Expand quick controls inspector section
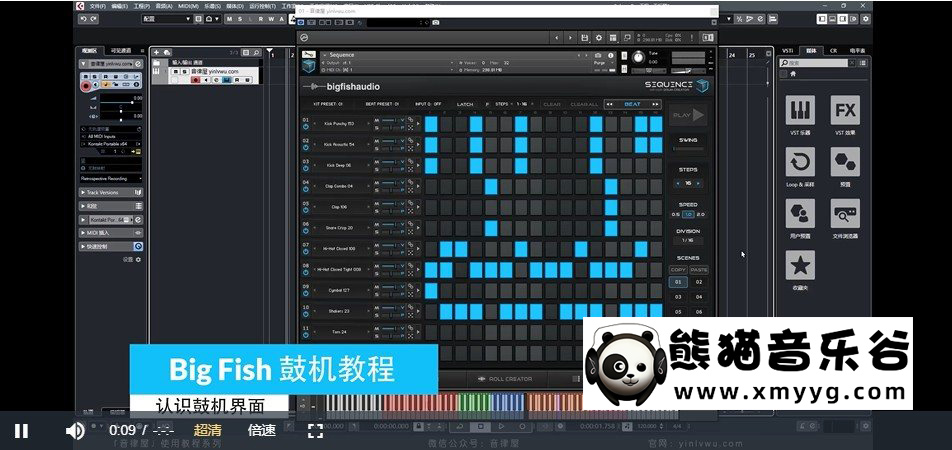This screenshot has width=952, height=450. pyautogui.click(x=111, y=246)
